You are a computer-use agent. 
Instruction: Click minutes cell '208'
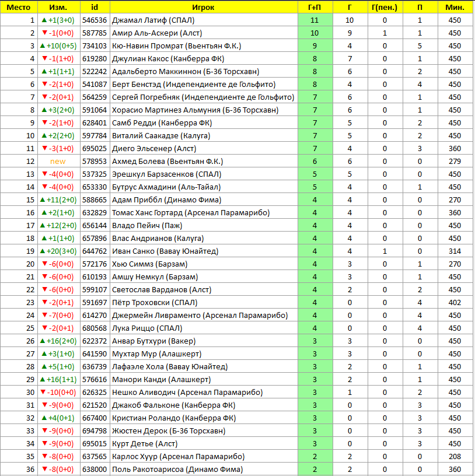(x=455, y=456)
